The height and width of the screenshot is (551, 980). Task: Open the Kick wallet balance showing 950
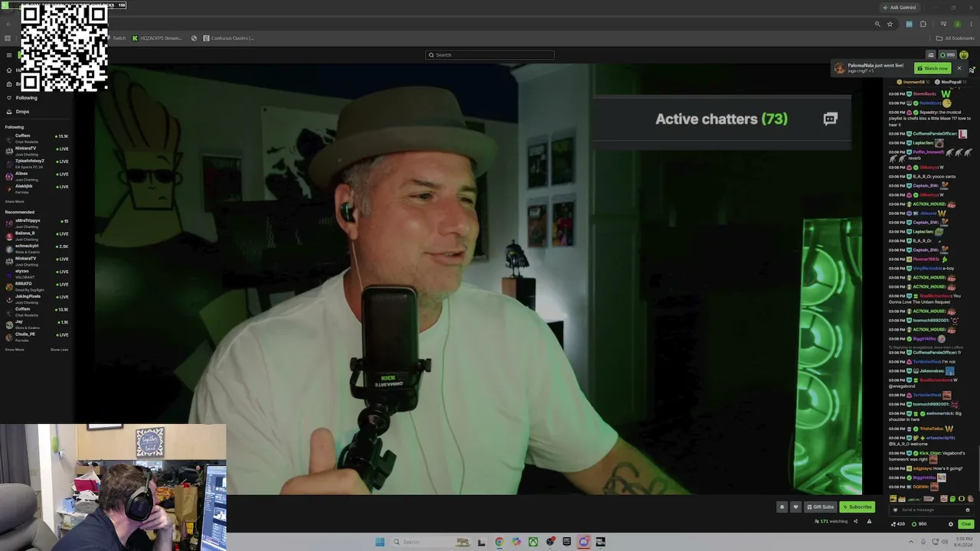coord(948,55)
